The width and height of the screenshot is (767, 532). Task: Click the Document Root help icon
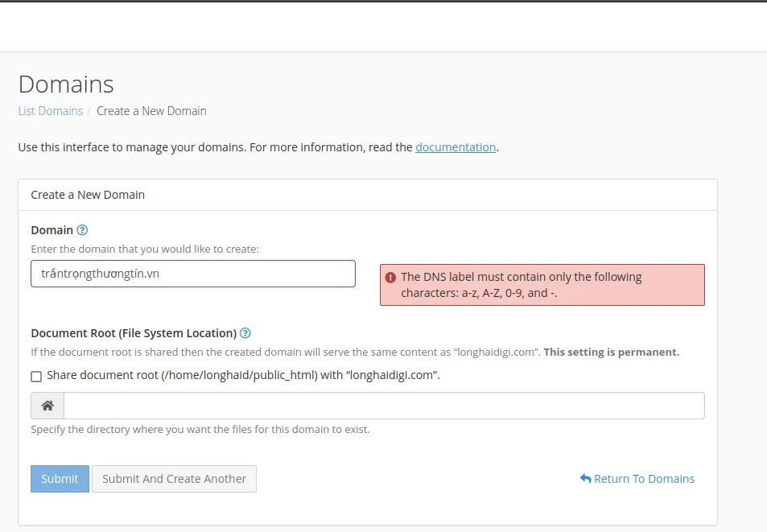[x=245, y=333]
